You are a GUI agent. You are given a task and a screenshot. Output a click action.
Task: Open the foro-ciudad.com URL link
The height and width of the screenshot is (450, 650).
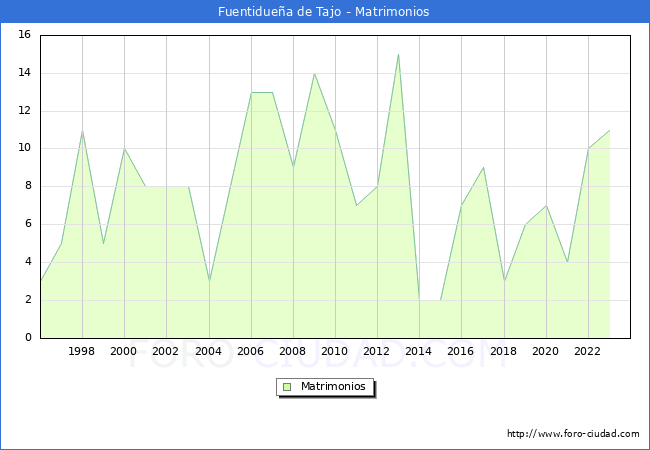click(x=573, y=434)
